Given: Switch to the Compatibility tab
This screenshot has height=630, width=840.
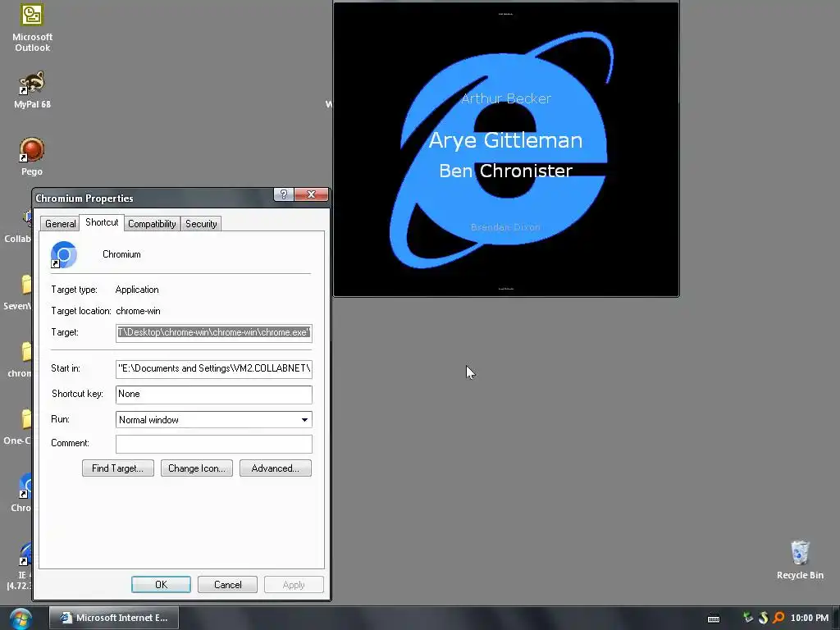Looking at the screenshot, I should [x=152, y=224].
